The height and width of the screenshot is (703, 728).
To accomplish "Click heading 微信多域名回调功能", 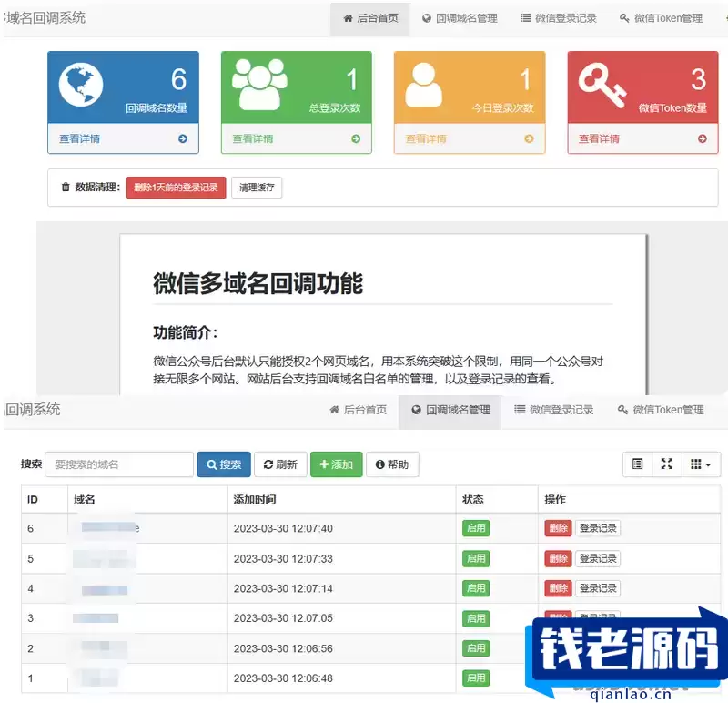I will click(x=258, y=283).
